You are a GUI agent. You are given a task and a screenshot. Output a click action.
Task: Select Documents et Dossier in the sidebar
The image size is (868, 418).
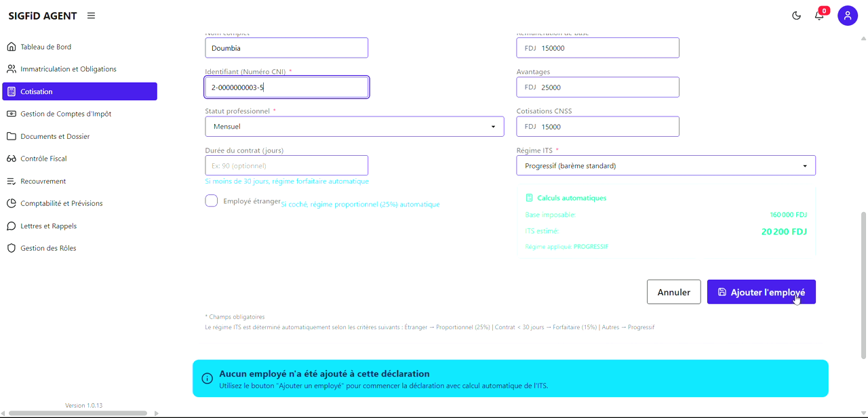pyautogui.click(x=55, y=136)
